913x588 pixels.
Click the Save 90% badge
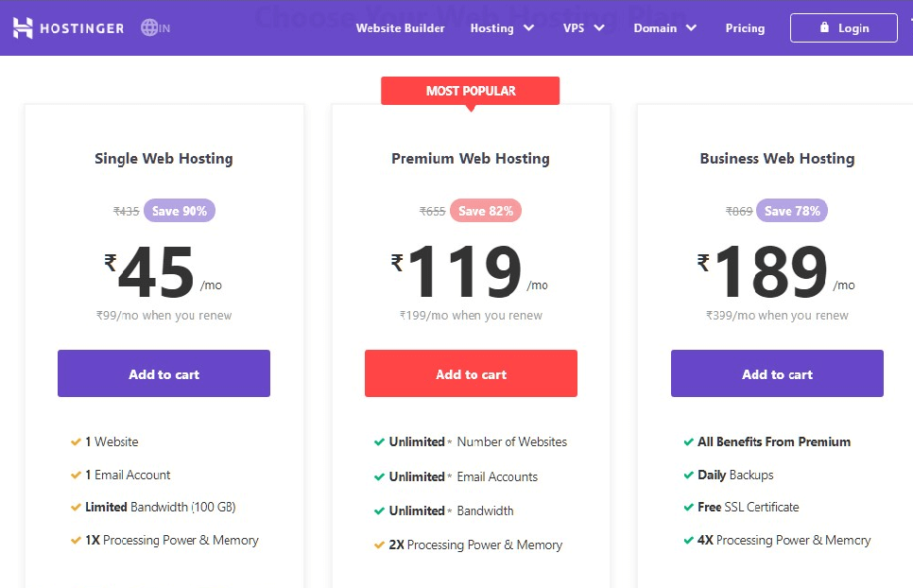pos(180,211)
